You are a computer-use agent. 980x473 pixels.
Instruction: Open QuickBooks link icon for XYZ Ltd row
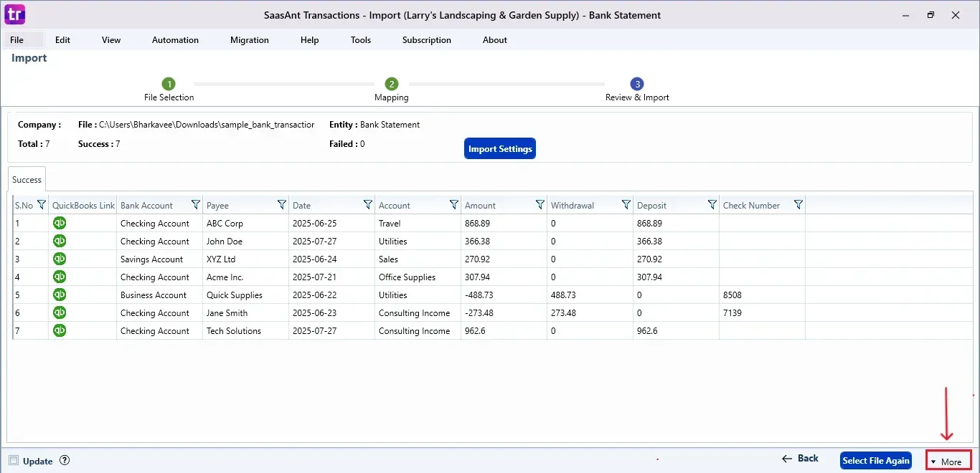coord(60,259)
